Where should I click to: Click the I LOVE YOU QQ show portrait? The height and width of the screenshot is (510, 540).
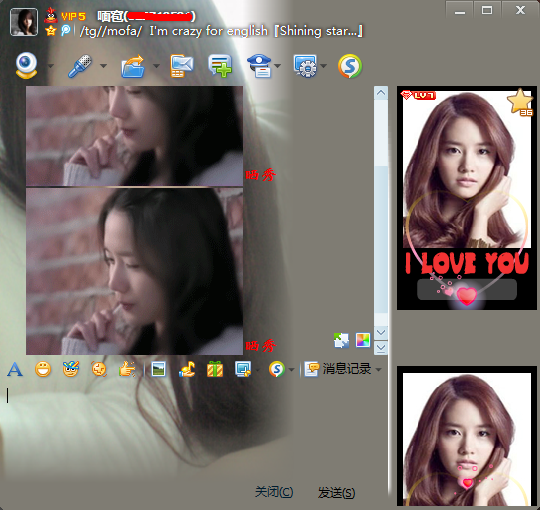[467, 198]
